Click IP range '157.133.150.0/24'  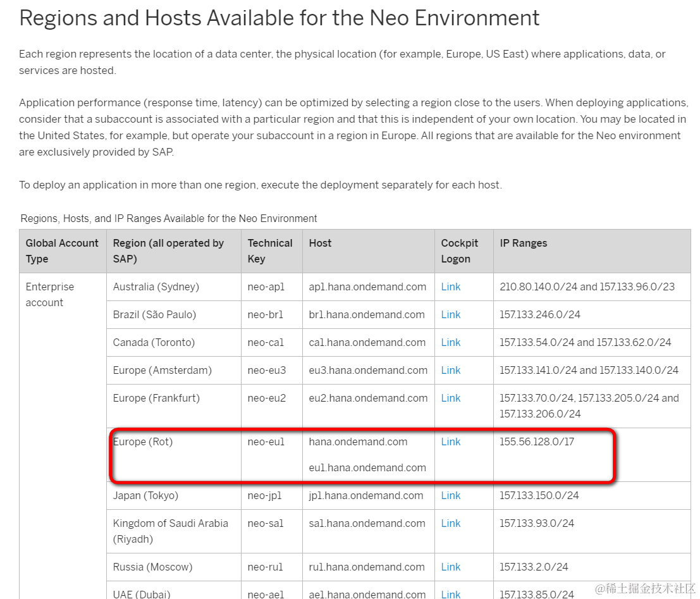click(x=539, y=495)
